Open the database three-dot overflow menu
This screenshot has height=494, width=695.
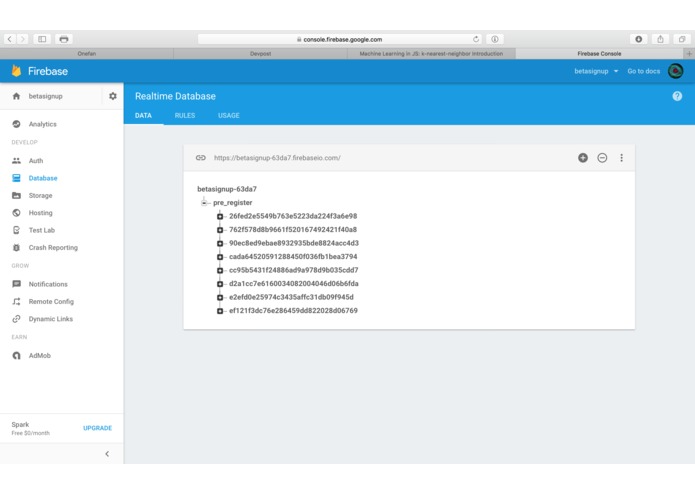pyautogui.click(x=621, y=158)
